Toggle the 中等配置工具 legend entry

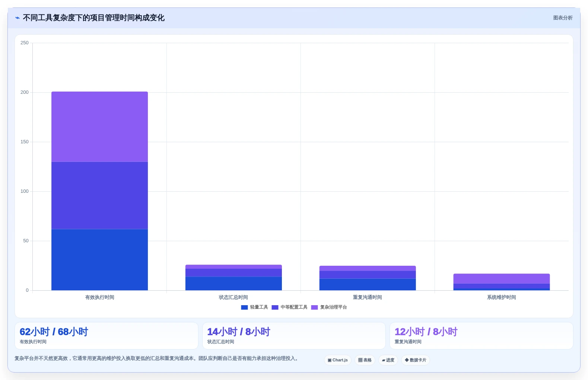[289, 307]
